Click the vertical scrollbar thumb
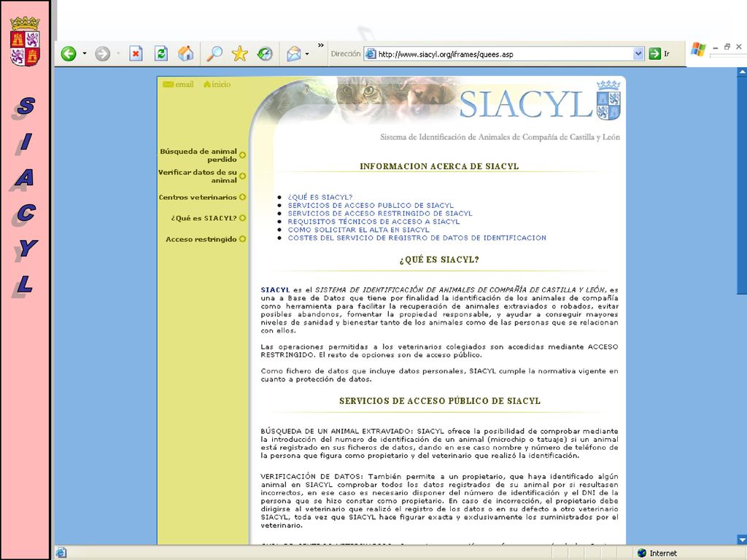 tap(742, 186)
